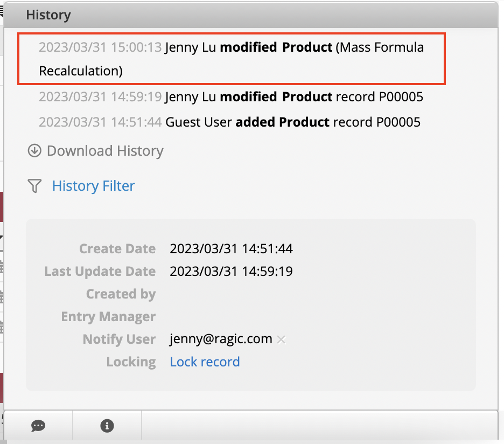
Task: Click the History Filter funnel icon
Action: pyautogui.click(x=34, y=186)
